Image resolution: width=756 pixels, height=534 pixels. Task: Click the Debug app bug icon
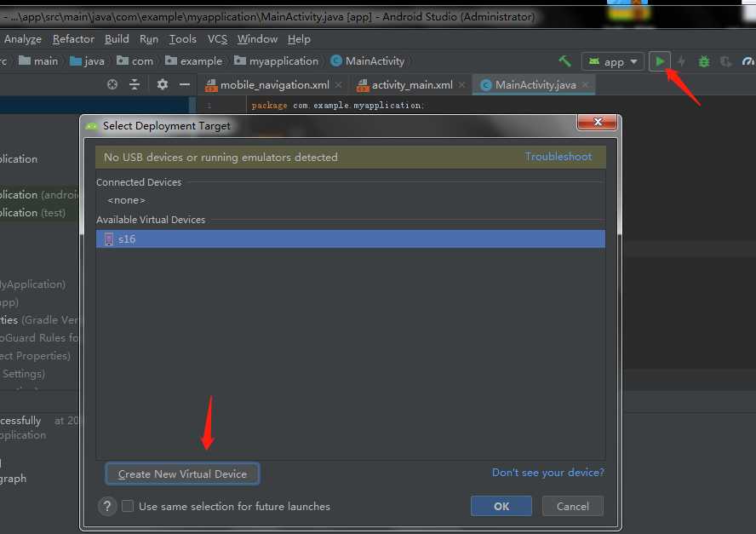click(x=703, y=61)
